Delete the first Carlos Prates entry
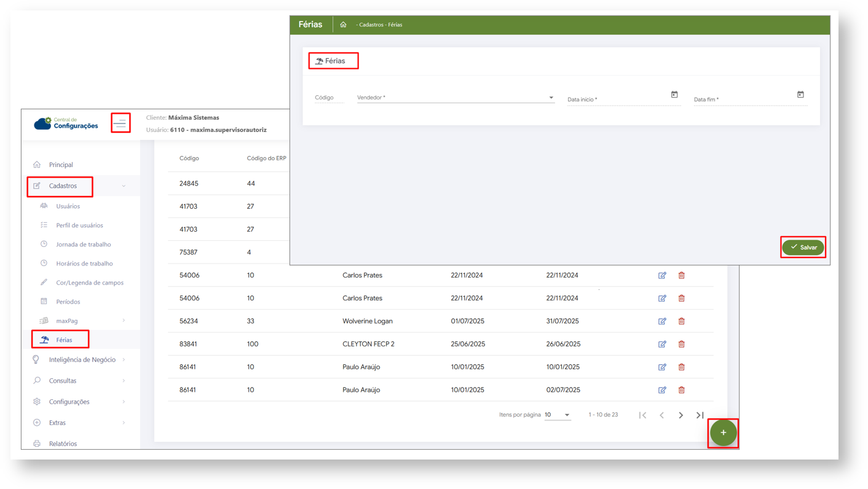Viewport: 868px width, 489px height. coord(681,275)
